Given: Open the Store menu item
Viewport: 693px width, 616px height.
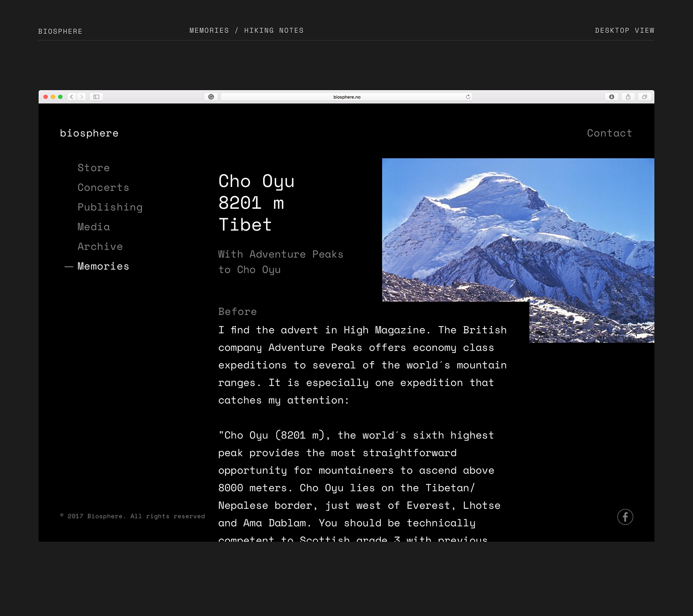Looking at the screenshot, I should pyautogui.click(x=93, y=168).
